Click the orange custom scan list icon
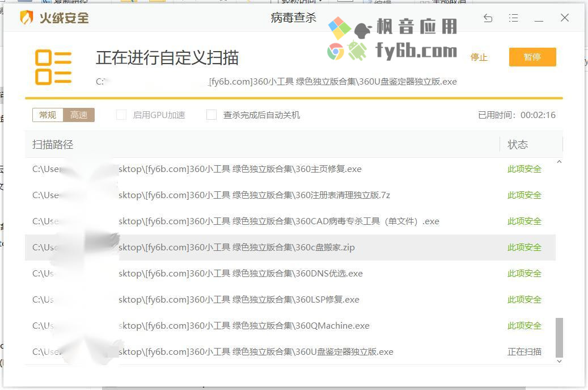The height and width of the screenshot is (390, 588). click(x=53, y=67)
